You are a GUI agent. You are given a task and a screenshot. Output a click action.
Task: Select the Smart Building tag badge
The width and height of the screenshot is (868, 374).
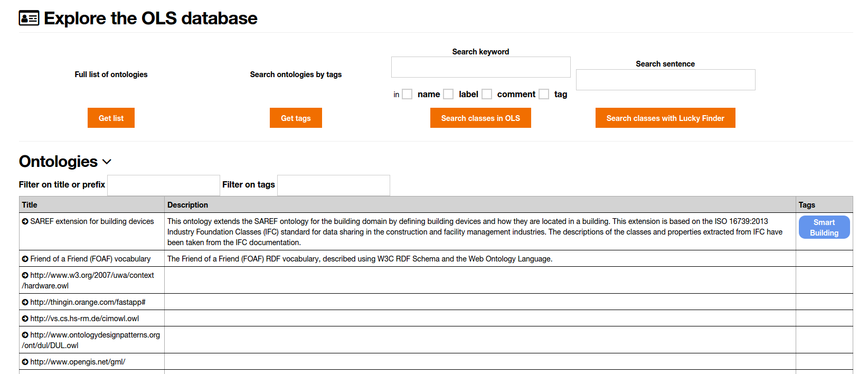[824, 227]
